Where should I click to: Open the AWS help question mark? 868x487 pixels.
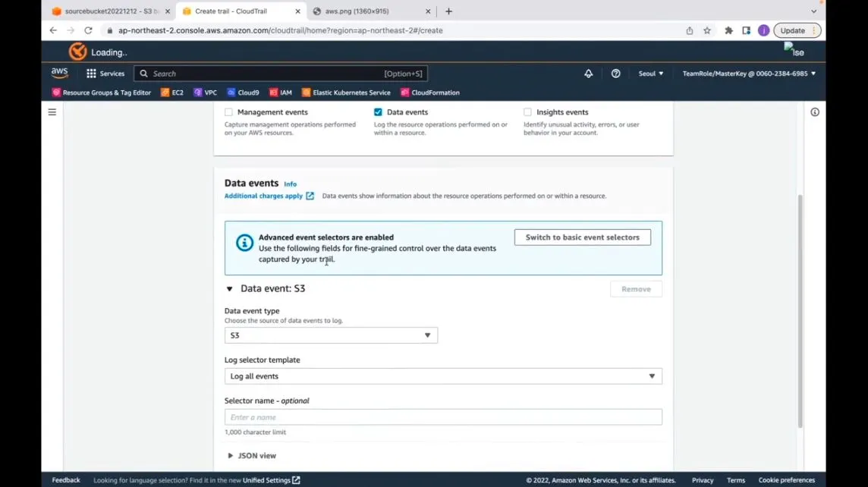[615, 73]
